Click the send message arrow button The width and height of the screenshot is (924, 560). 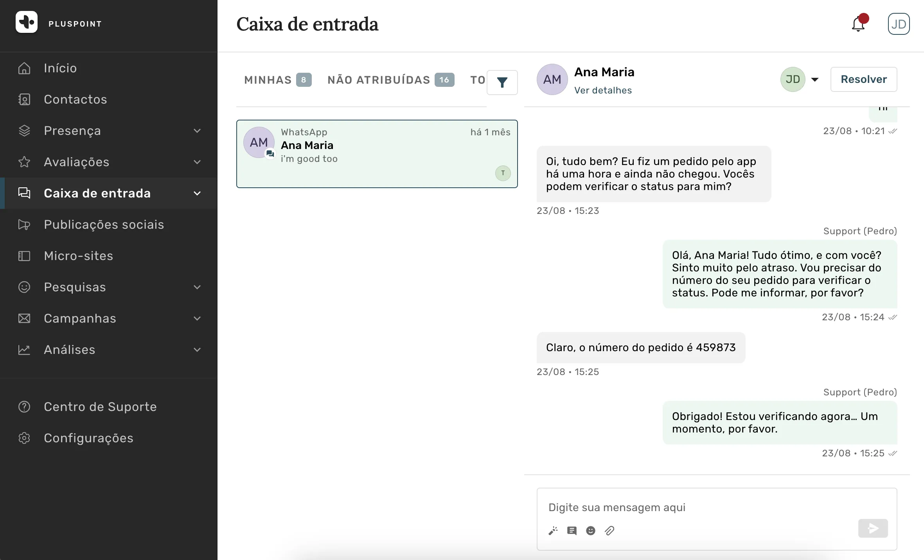[873, 528]
